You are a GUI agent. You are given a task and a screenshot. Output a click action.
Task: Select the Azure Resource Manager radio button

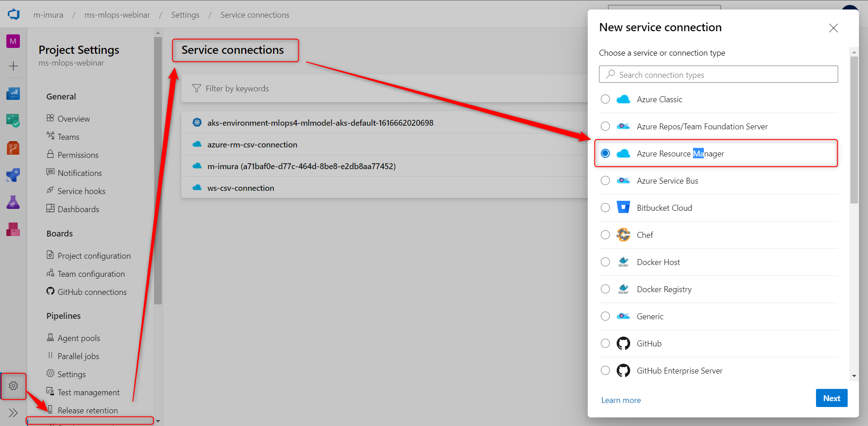tap(605, 153)
